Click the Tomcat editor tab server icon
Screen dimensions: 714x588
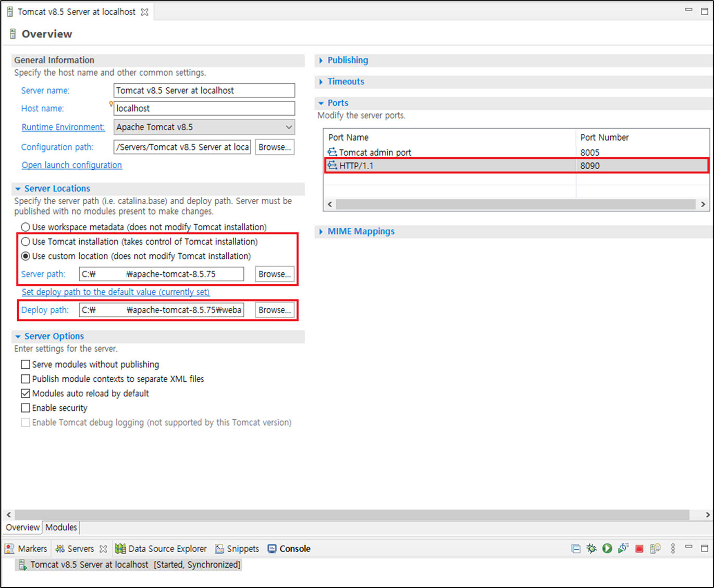(10, 11)
